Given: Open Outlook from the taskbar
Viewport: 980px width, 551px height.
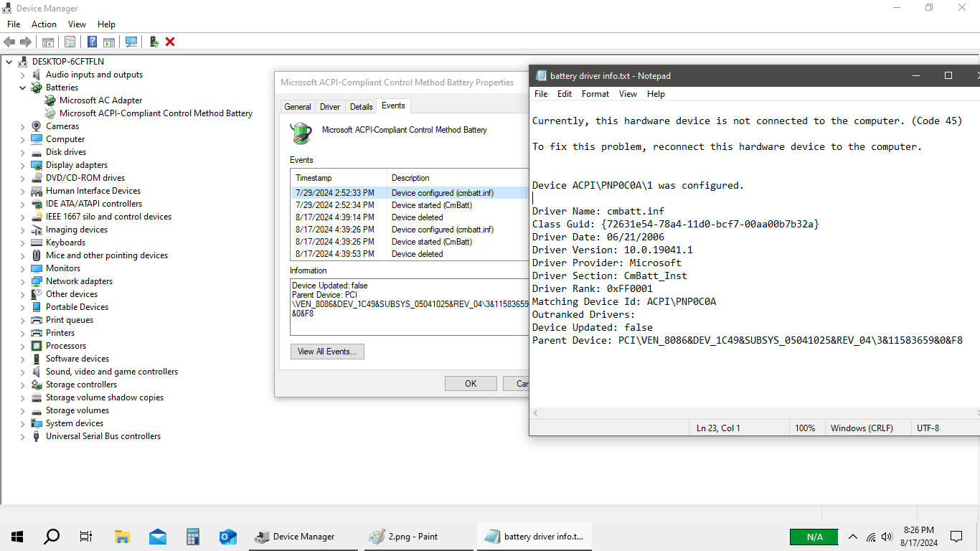Looking at the screenshot, I should [x=227, y=537].
